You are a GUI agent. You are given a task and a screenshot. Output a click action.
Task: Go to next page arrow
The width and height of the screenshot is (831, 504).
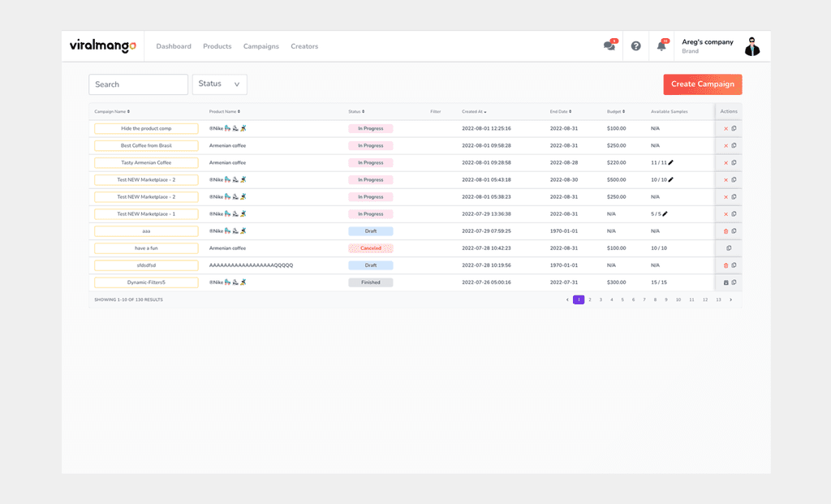point(731,300)
